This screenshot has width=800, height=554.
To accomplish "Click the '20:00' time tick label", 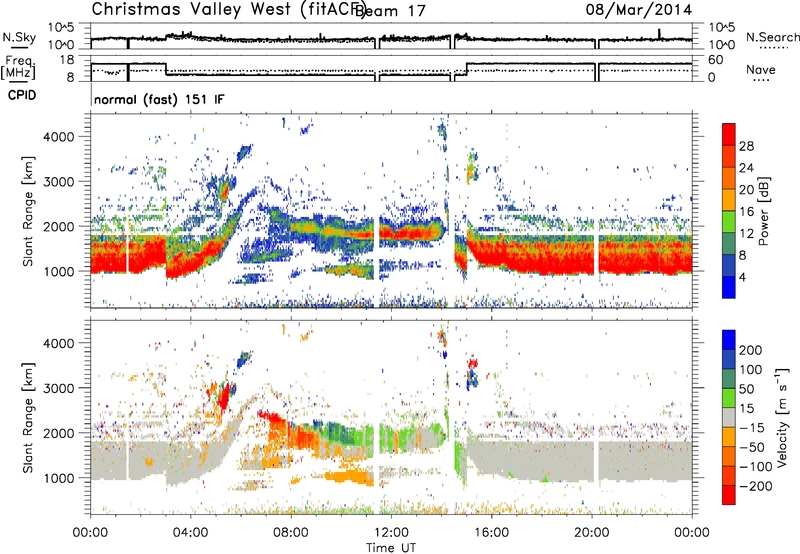I will pos(592,533).
